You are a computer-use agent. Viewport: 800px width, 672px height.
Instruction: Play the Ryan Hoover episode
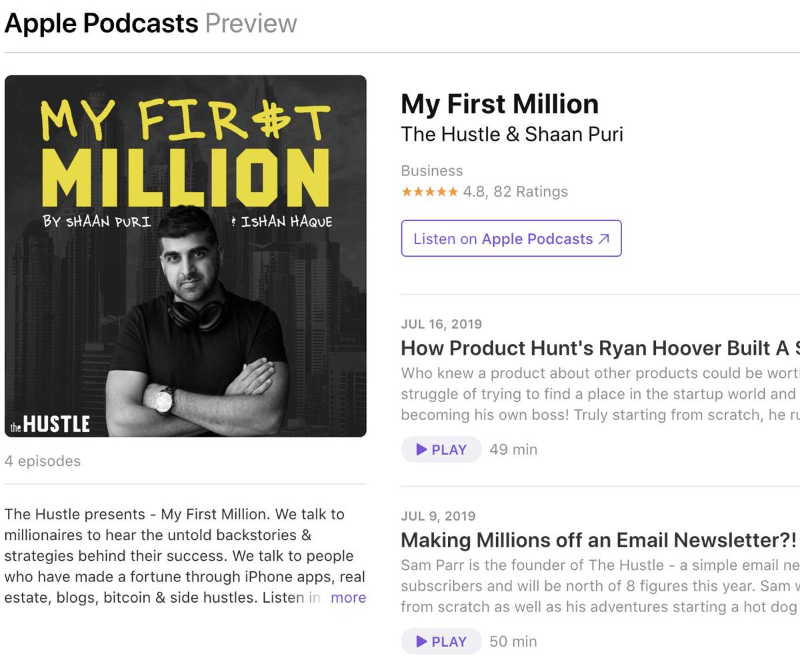[x=441, y=449]
